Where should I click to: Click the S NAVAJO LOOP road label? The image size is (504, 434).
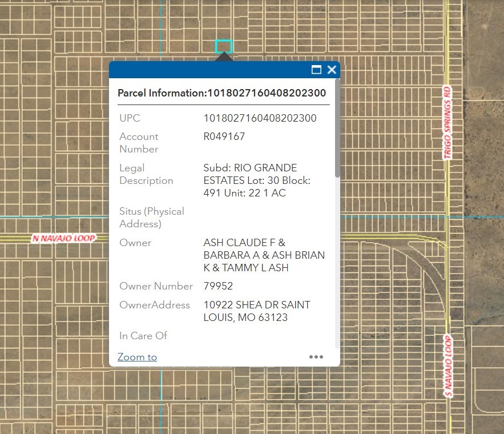pyautogui.click(x=448, y=365)
